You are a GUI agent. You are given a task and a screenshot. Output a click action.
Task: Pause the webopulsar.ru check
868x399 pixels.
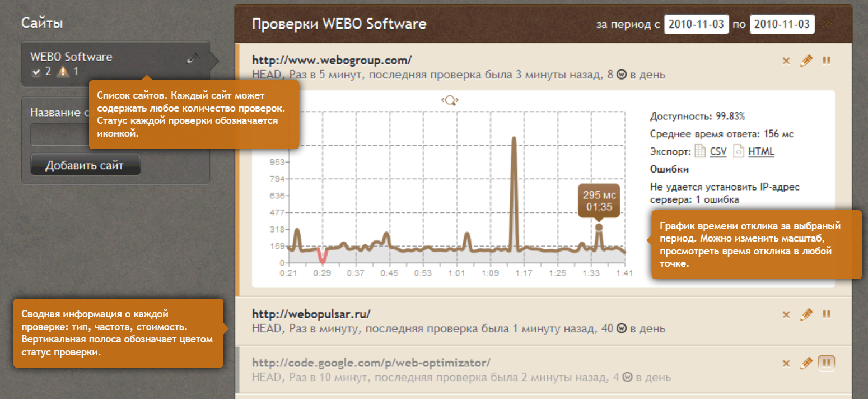pyautogui.click(x=826, y=314)
